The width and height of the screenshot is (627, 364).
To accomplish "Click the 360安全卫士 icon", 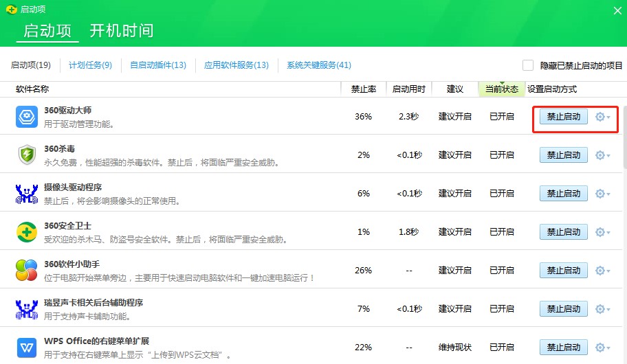I will tap(27, 232).
